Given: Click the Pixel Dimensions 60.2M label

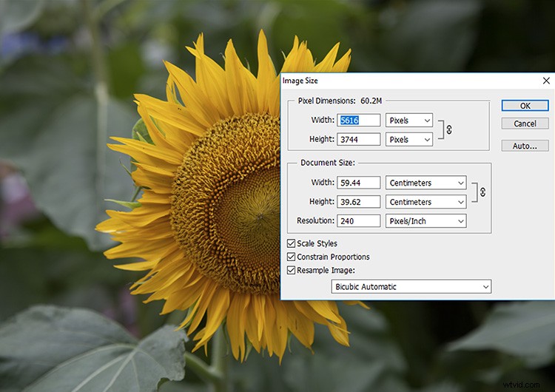Looking at the screenshot, I should 340,101.
